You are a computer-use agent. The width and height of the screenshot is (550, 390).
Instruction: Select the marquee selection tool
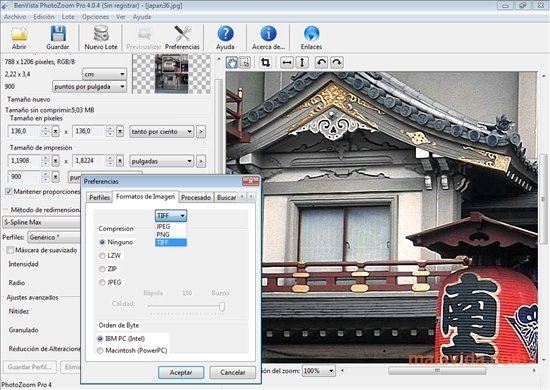coord(244,63)
